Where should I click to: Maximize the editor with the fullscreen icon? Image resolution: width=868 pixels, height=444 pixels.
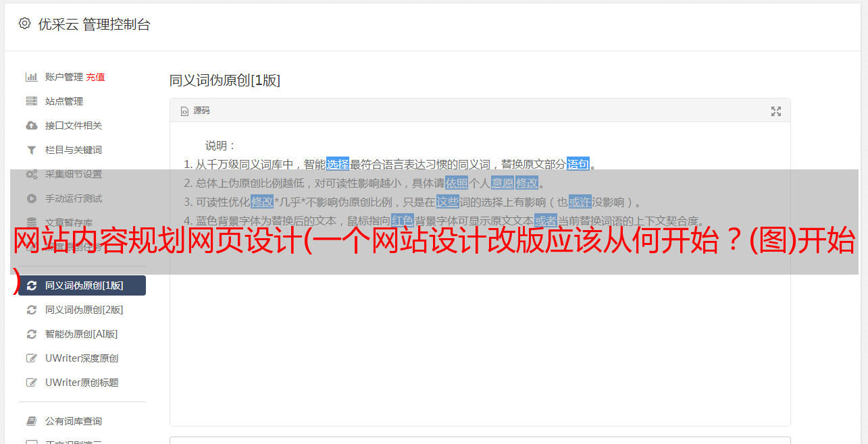pyautogui.click(x=776, y=111)
